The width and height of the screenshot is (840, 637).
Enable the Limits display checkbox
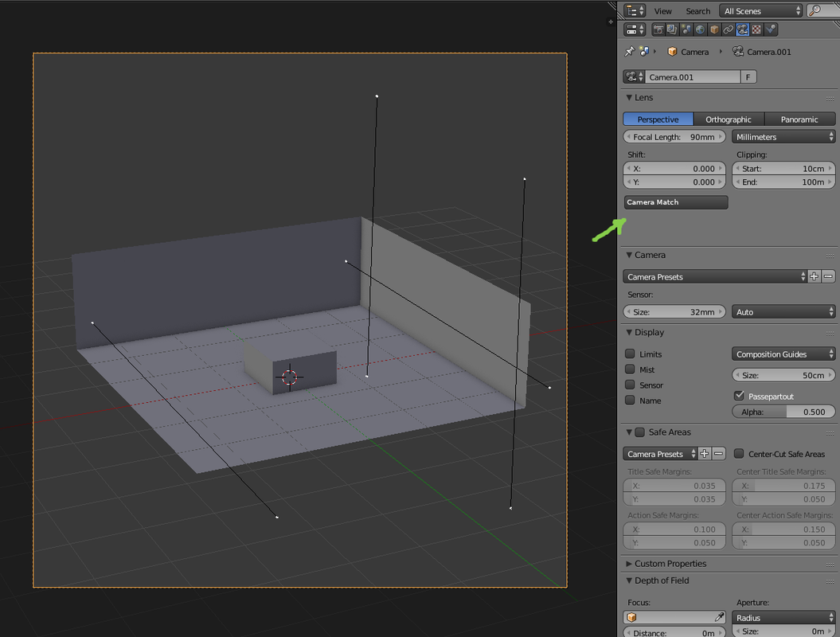tap(630, 354)
